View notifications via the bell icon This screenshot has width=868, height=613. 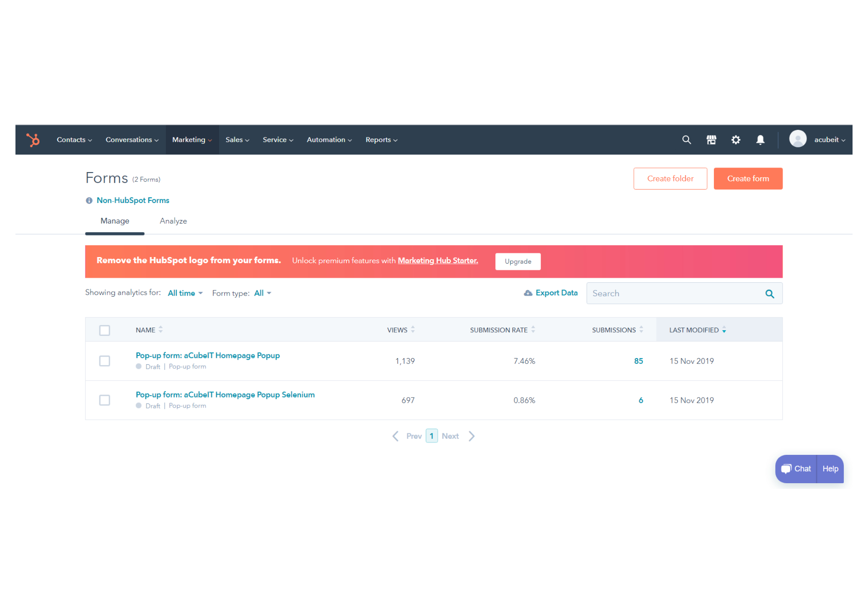pyautogui.click(x=760, y=140)
